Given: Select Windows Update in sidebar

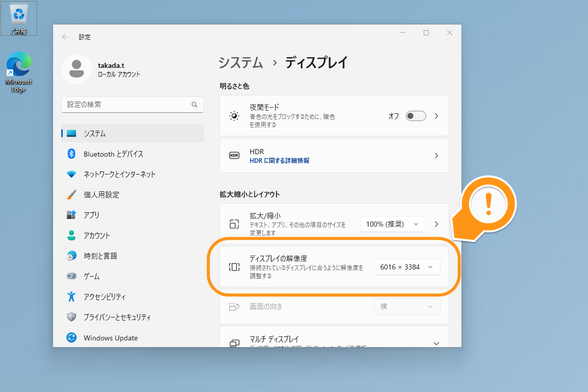Looking at the screenshot, I should 133,337.
